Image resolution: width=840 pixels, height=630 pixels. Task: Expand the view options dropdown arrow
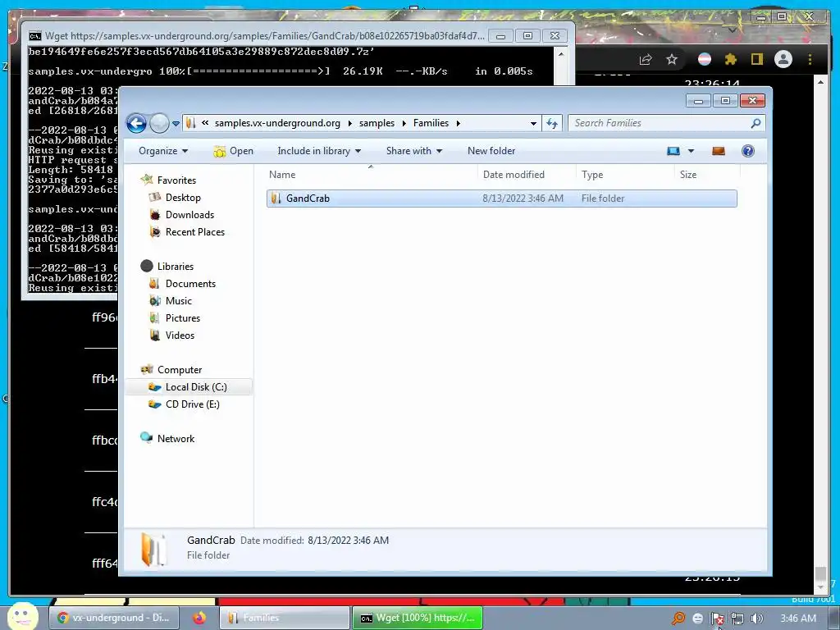[691, 151]
